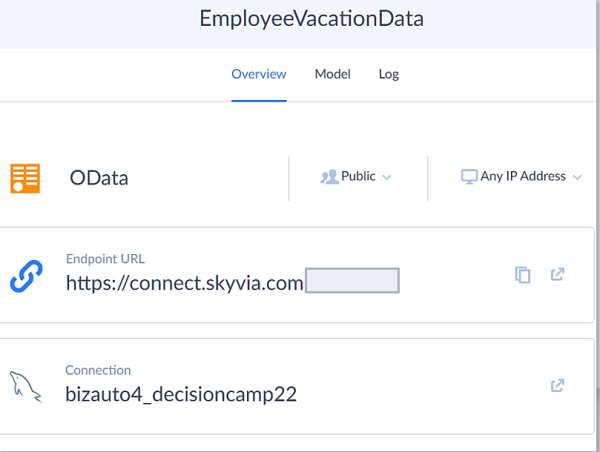
Task: Copy the endpoint URL to clipboard
Action: [x=522, y=275]
